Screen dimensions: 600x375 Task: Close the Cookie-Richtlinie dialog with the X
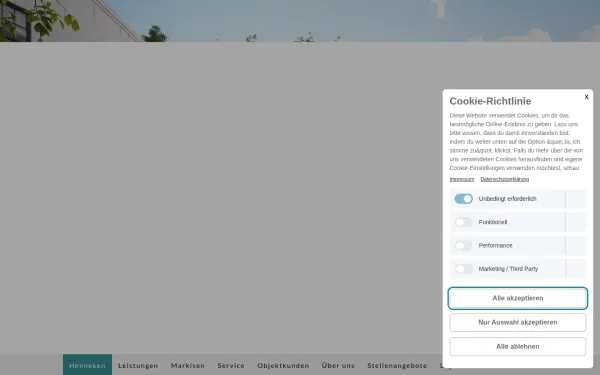586,97
